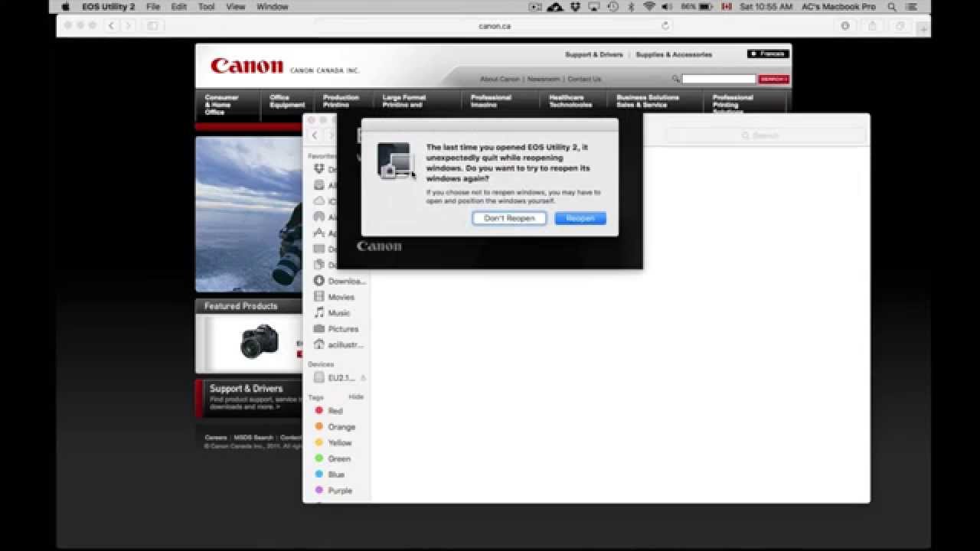This screenshot has width=980, height=551.
Task: Select Downloads in Finder sidebar
Action: 339,281
